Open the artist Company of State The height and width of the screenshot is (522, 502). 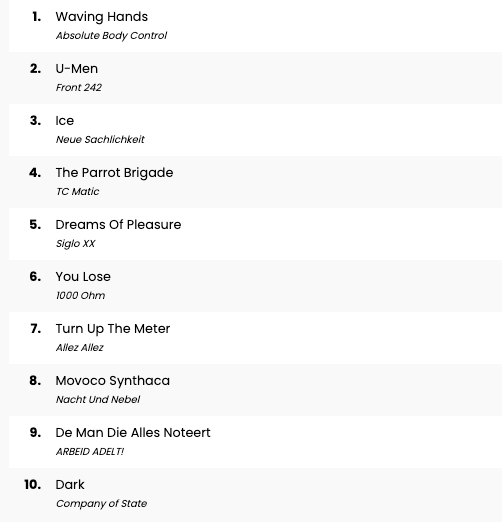coord(101,503)
